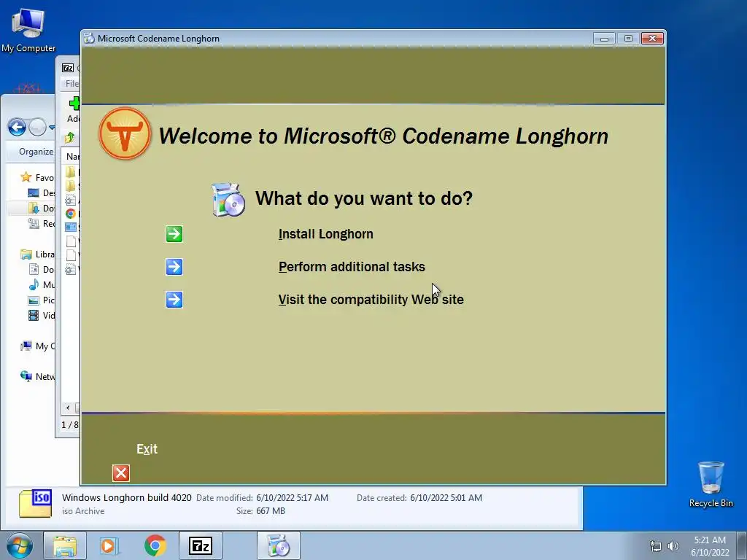Click volume speaker icon in tray
747x560 pixels.
tap(673, 546)
